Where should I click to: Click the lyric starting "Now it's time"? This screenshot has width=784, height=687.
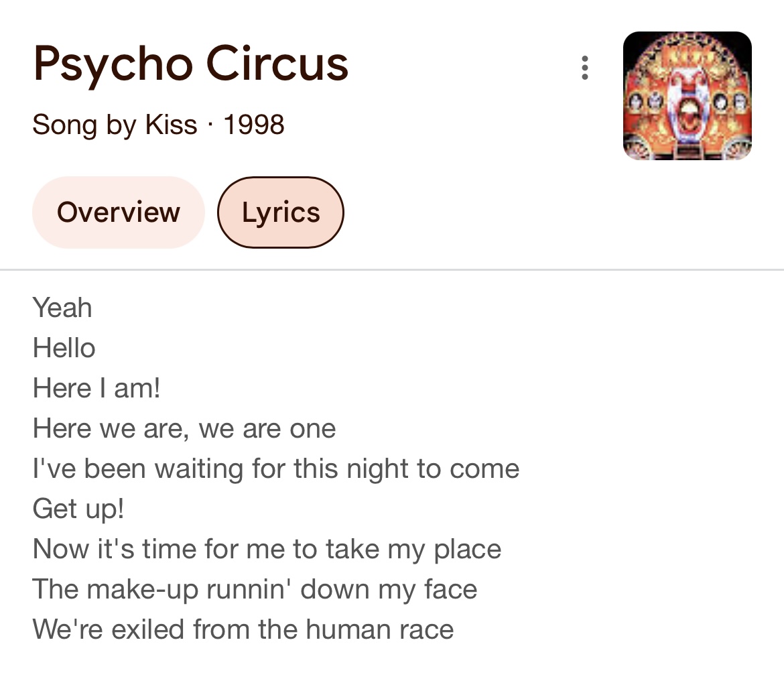[x=267, y=550]
